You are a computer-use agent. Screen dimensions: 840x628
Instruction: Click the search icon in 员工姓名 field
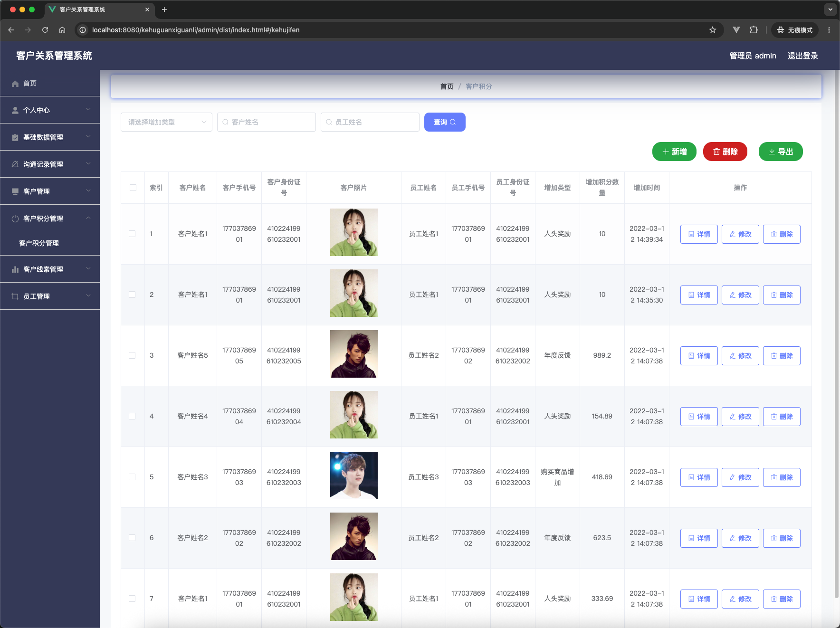pyautogui.click(x=329, y=122)
